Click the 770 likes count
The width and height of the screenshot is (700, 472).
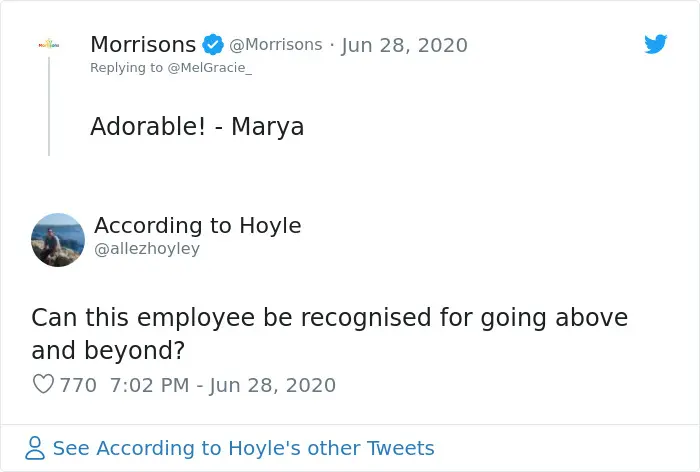point(78,385)
